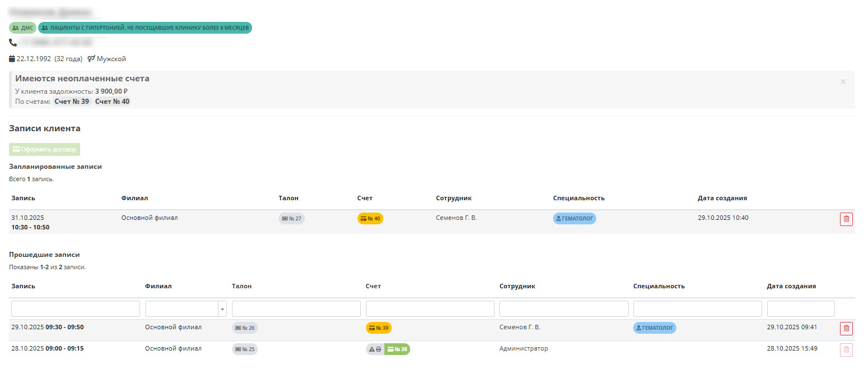
Task: Open ticket № 27 badge
Action: pyautogui.click(x=291, y=219)
